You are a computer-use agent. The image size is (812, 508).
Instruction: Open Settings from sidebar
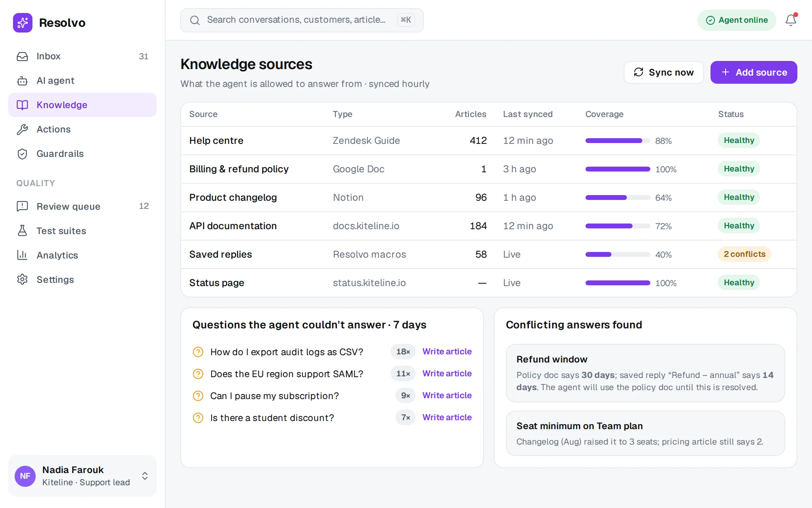click(x=82, y=280)
